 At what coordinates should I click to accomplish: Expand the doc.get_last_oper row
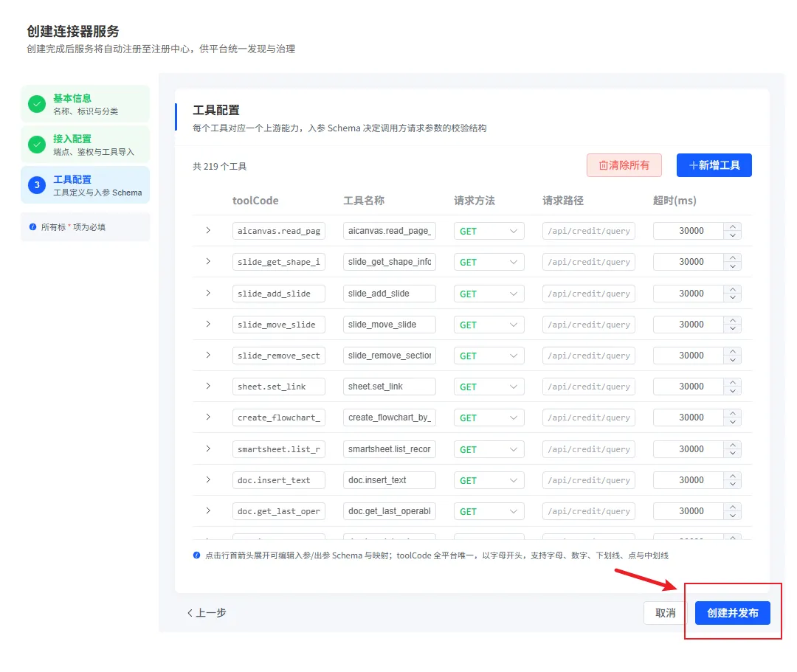pos(208,511)
